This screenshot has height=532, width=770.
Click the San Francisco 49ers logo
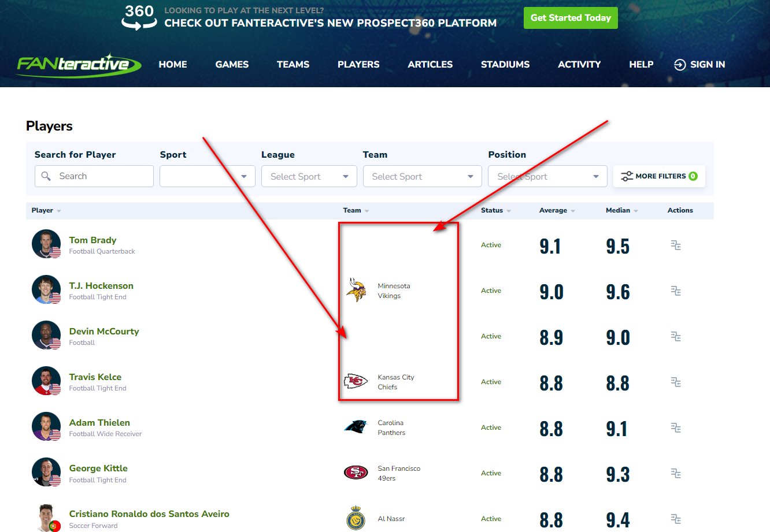pyautogui.click(x=356, y=473)
